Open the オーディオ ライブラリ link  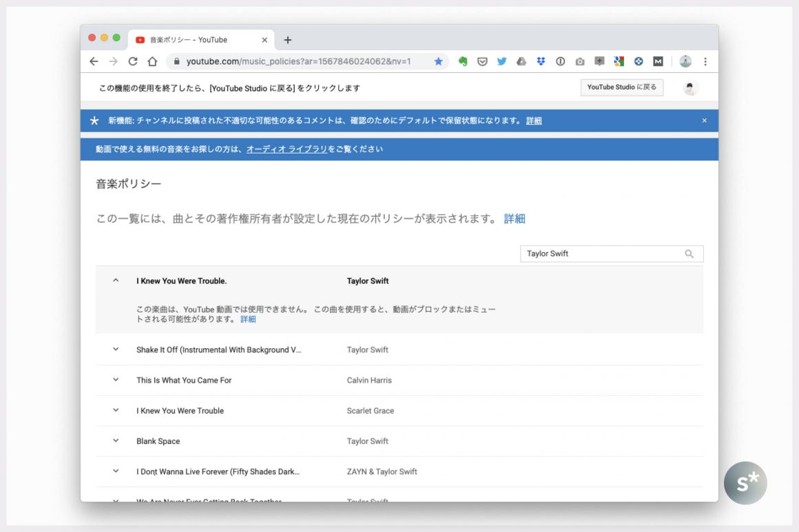tap(287, 149)
